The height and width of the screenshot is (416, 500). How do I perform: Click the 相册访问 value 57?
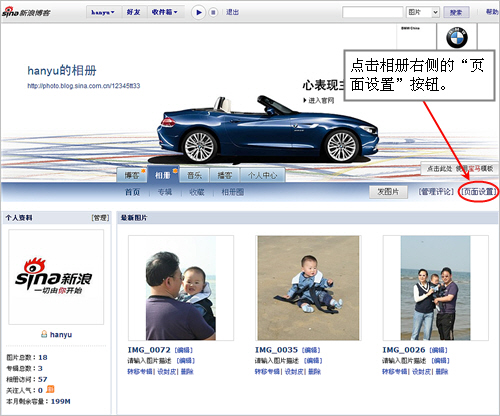click(x=43, y=379)
